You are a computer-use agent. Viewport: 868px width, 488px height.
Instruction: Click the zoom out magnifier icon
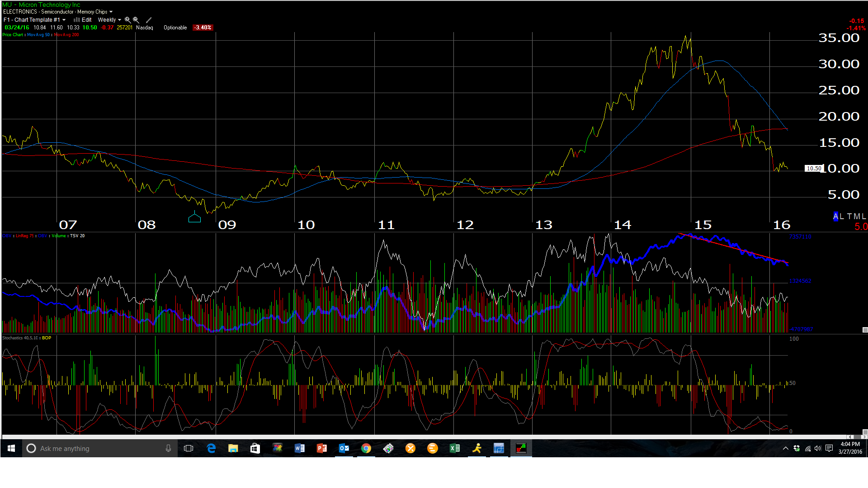136,20
